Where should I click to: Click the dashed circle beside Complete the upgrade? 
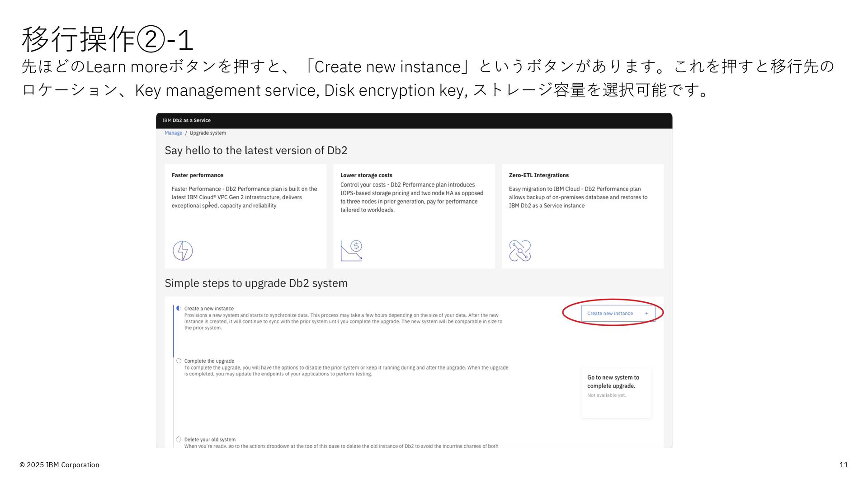pos(179,361)
